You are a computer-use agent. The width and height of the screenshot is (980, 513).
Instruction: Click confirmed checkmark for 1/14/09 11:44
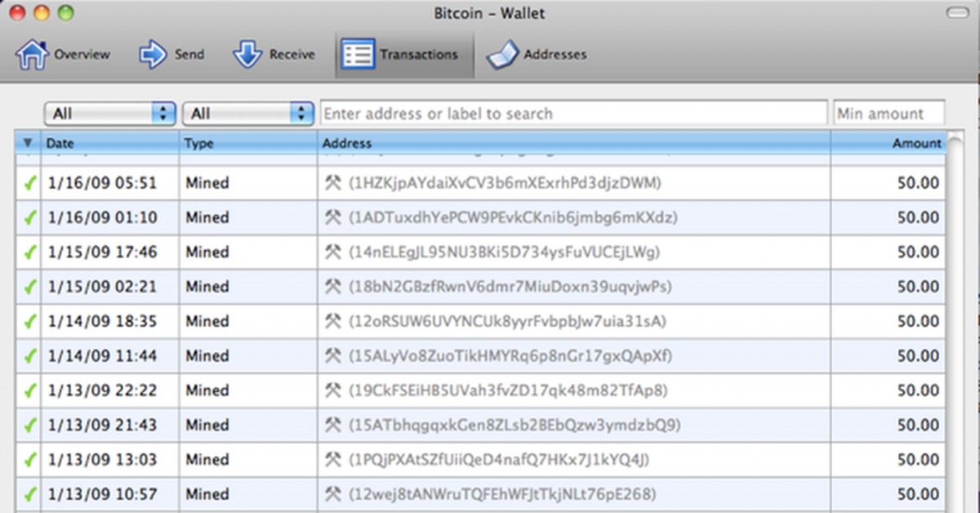click(30, 355)
